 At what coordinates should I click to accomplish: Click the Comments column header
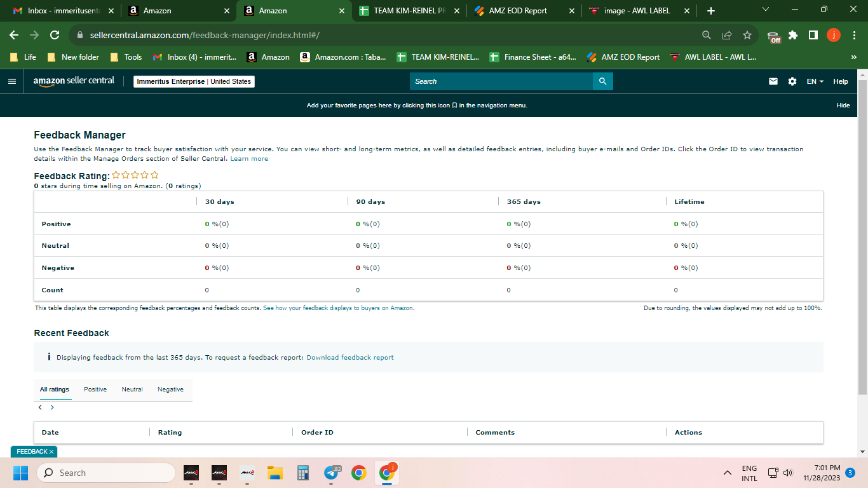[495, 433]
